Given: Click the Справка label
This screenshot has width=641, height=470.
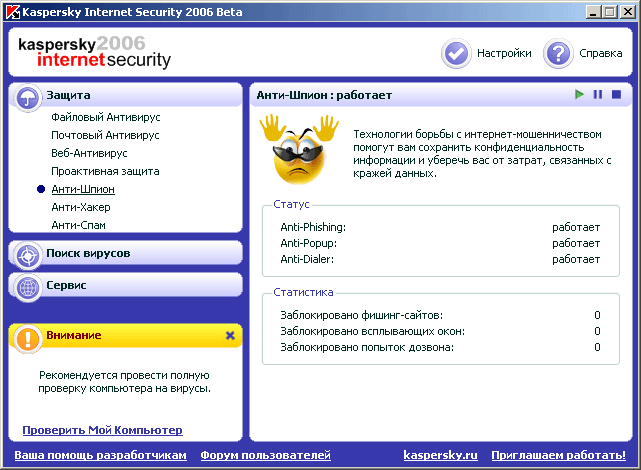Looking at the screenshot, I should click(x=601, y=53).
